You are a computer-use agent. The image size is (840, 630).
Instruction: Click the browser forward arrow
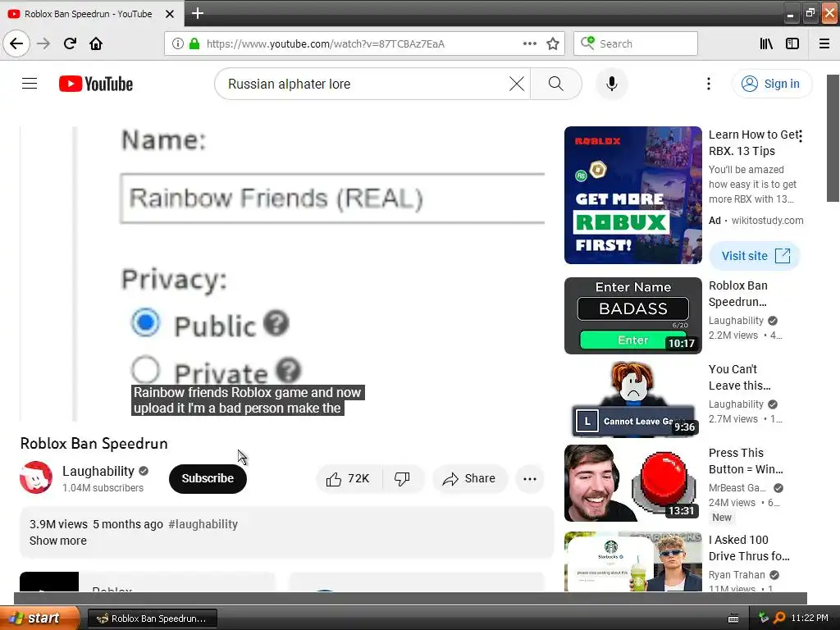43,43
